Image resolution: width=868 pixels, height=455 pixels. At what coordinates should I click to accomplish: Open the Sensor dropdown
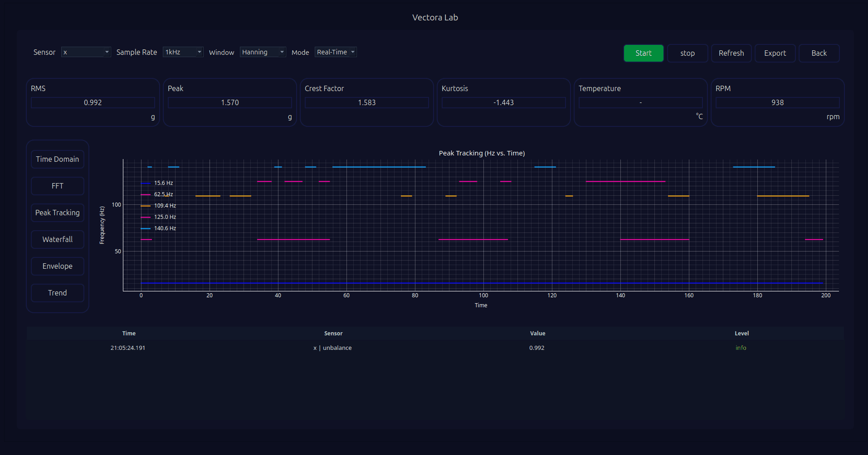coord(86,52)
